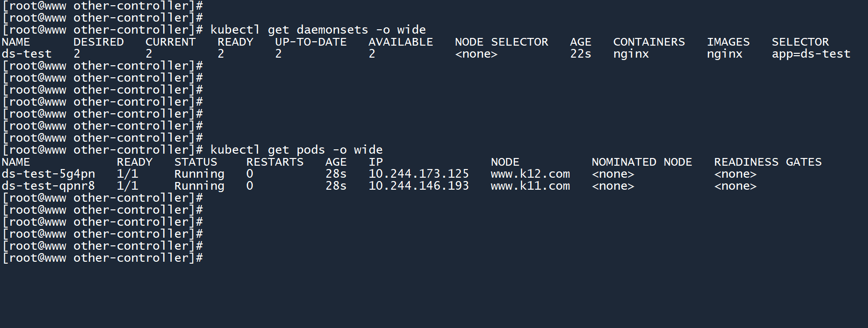Click the daemonset age value 22s
868x328 pixels.
[581, 54]
